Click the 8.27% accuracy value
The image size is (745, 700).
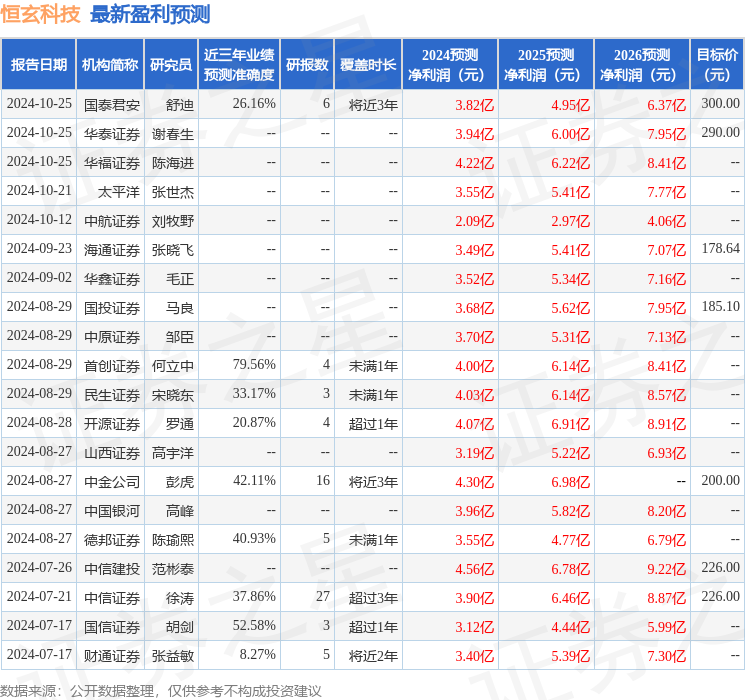coord(258,654)
